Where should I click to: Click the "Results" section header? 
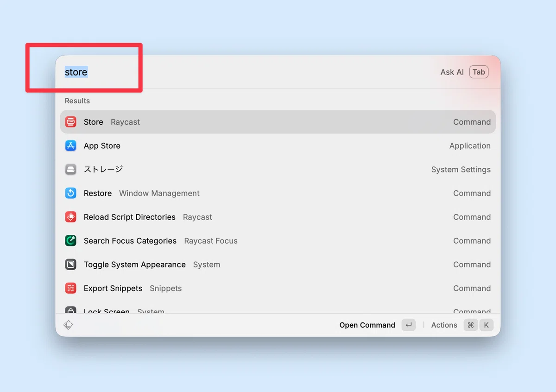coord(77,101)
